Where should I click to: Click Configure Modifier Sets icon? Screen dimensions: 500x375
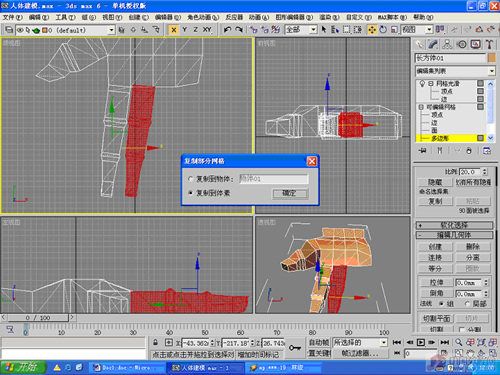487,151
